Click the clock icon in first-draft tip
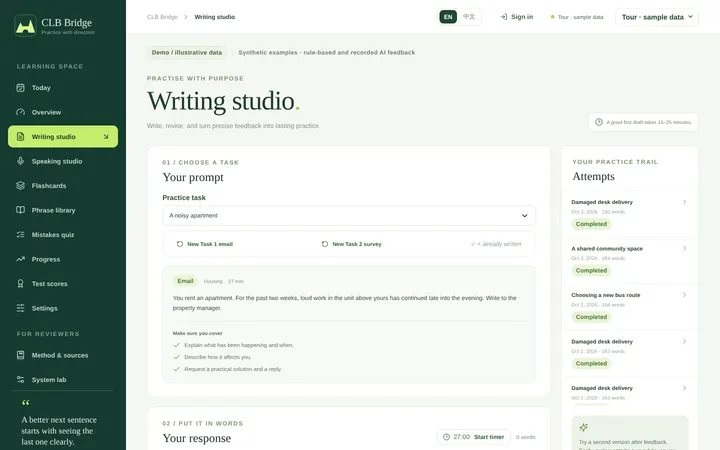Screen dimensions: 720x450 click(599, 122)
